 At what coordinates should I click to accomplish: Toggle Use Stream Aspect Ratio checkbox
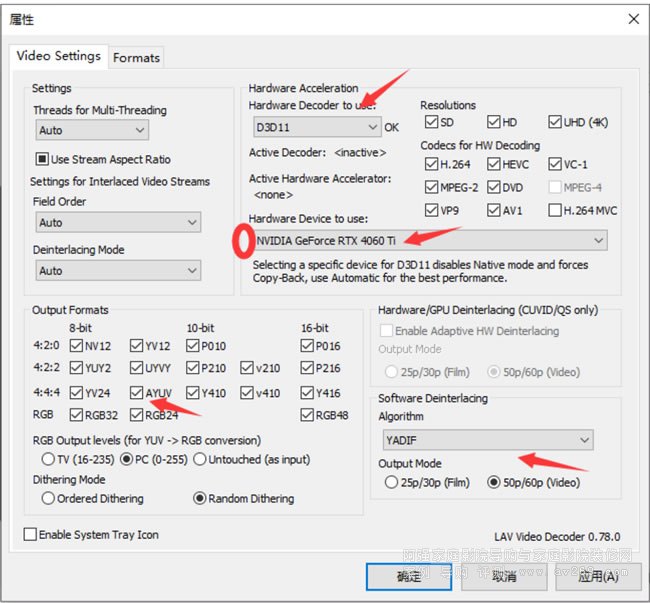pyautogui.click(x=43, y=159)
